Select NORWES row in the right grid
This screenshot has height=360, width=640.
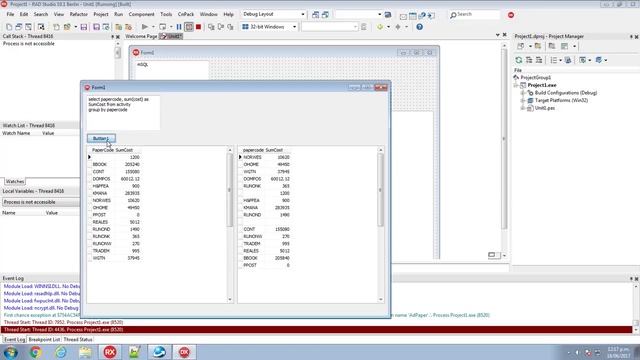tap(266, 157)
